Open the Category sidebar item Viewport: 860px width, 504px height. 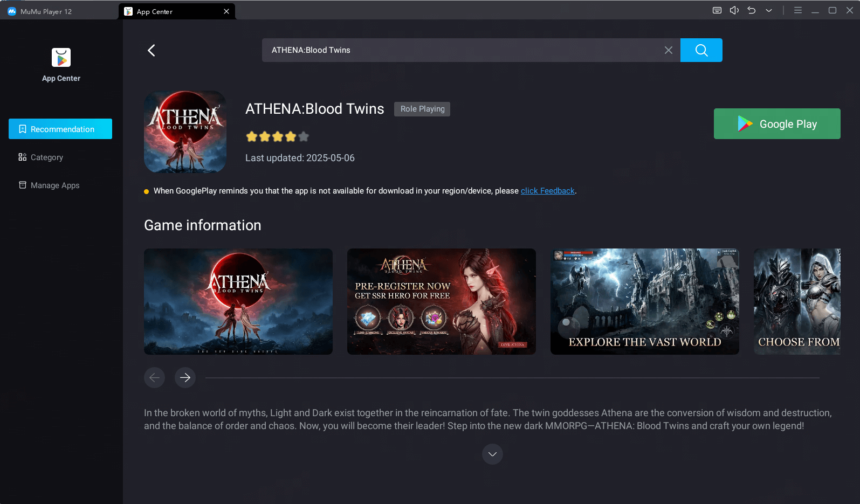click(x=60, y=157)
